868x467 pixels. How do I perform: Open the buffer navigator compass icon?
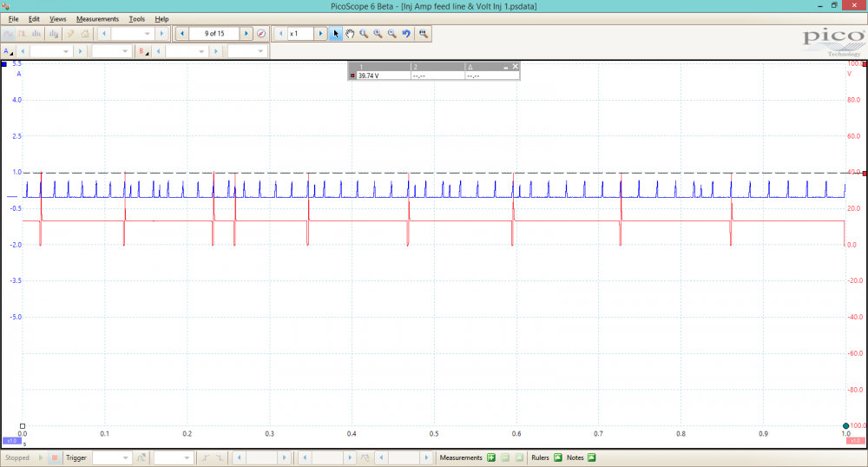point(261,34)
